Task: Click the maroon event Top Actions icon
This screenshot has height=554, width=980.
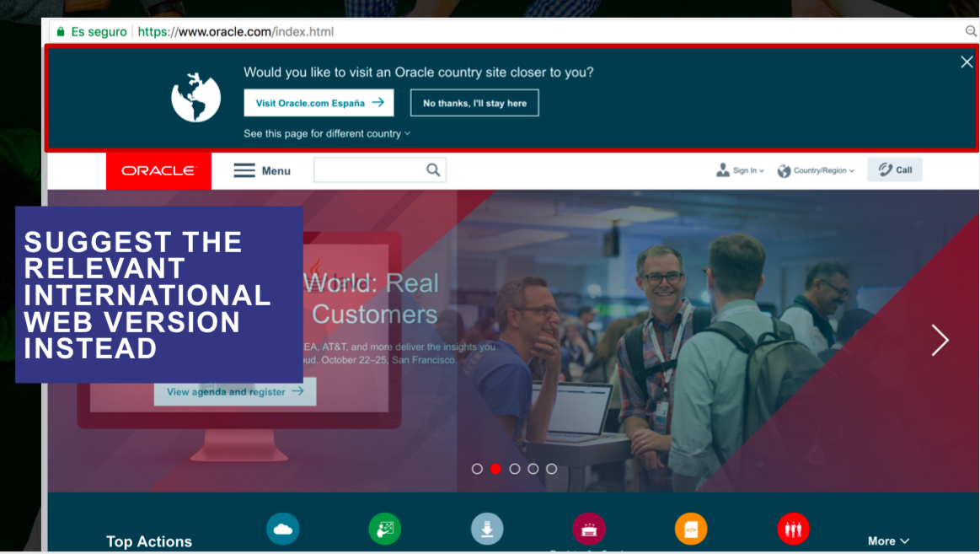Action: [589, 529]
